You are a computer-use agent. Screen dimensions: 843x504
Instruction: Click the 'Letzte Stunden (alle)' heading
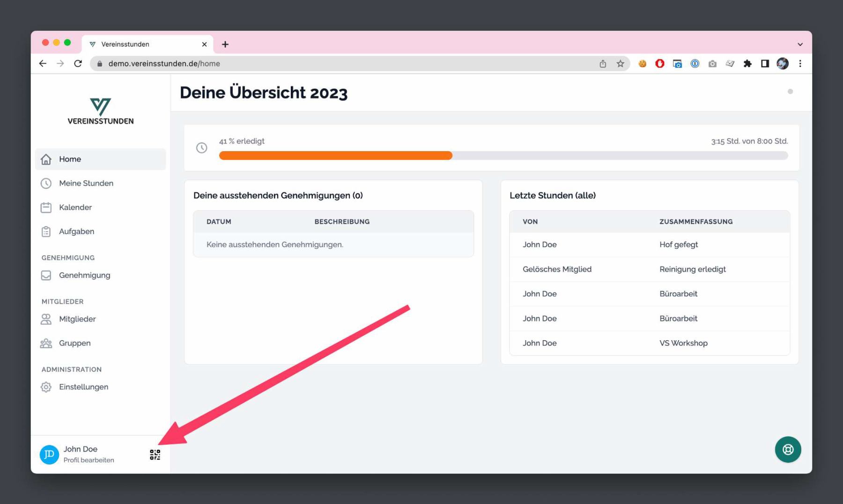[553, 196]
